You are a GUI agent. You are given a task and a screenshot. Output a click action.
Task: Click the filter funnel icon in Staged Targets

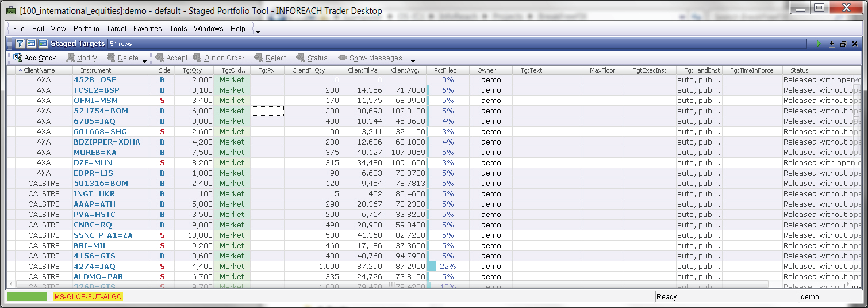coord(20,44)
